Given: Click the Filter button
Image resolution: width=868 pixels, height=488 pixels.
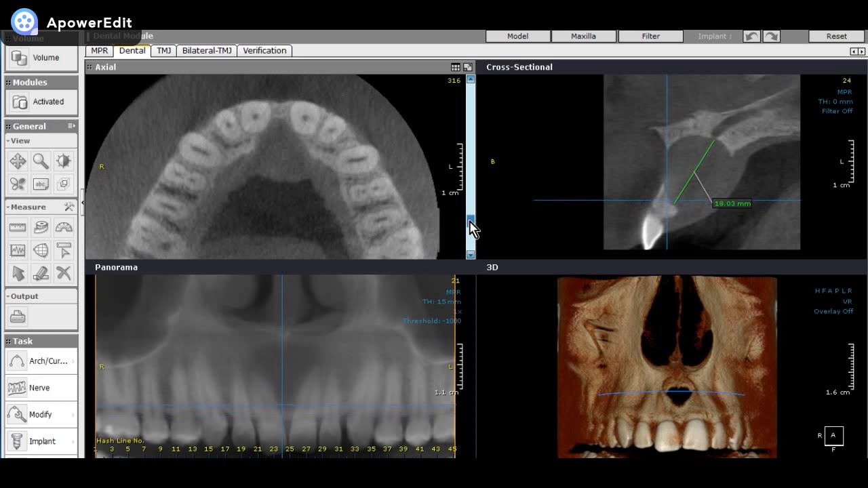Looking at the screenshot, I should point(651,37).
